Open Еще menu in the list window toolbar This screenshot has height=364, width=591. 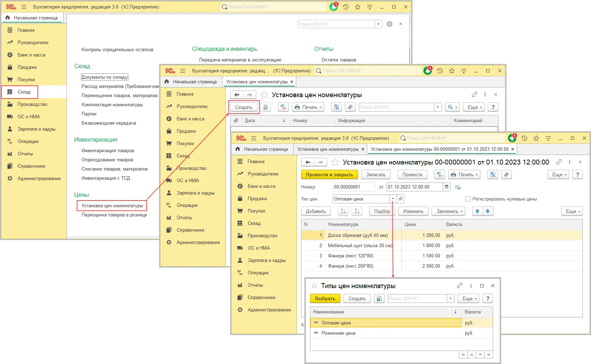(474, 107)
